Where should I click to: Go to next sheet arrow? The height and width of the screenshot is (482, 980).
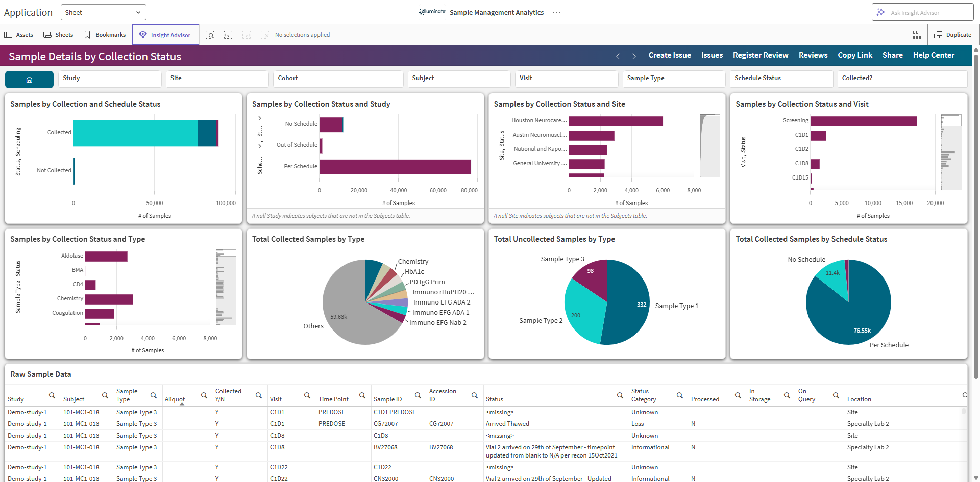coord(634,56)
